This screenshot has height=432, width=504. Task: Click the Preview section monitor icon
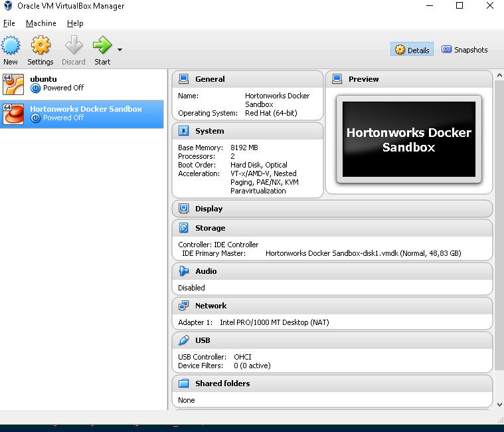(x=337, y=79)
